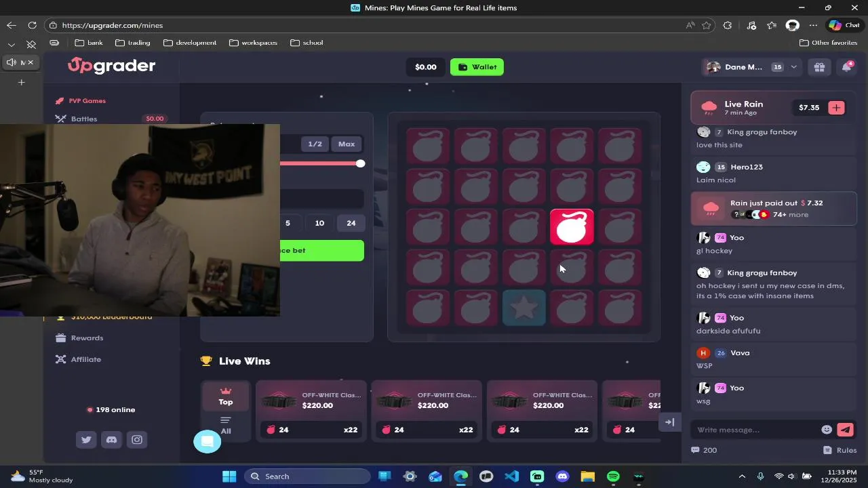Open Affiliate in the sidebar
The image size is (868, 488).
85,359
